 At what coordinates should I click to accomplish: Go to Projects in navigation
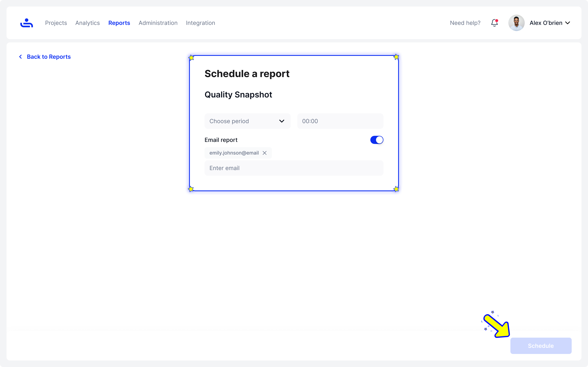click(56, 23)
